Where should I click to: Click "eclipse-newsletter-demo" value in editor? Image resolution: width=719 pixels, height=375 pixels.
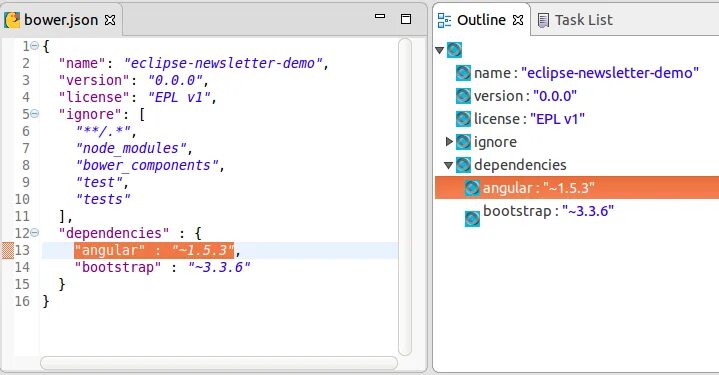click(223, 63)
